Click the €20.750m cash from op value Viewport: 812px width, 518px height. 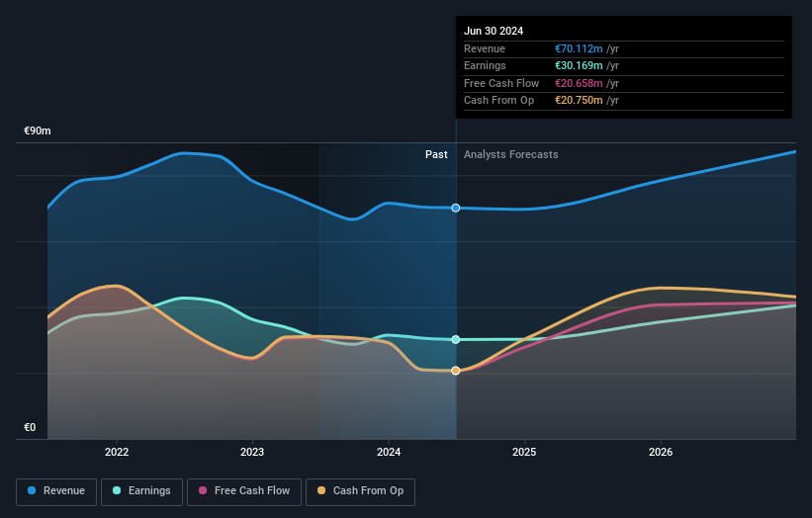tap(579, 101)
